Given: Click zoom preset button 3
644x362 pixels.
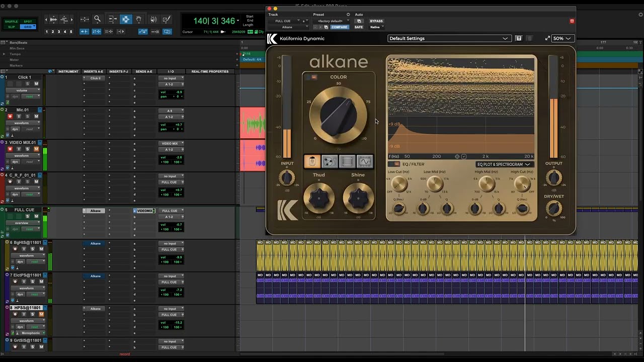Looking at the screenshot, I should pos(59,32).
